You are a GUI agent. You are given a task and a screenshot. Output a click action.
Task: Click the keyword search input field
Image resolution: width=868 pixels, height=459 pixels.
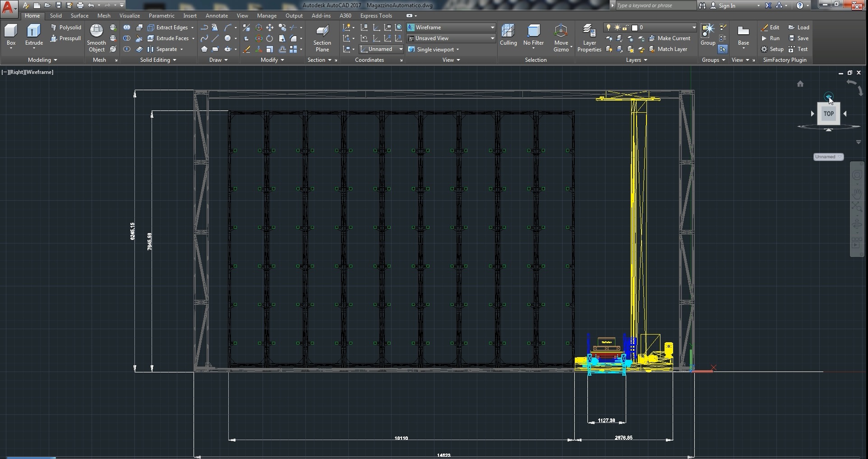[655, 5]
